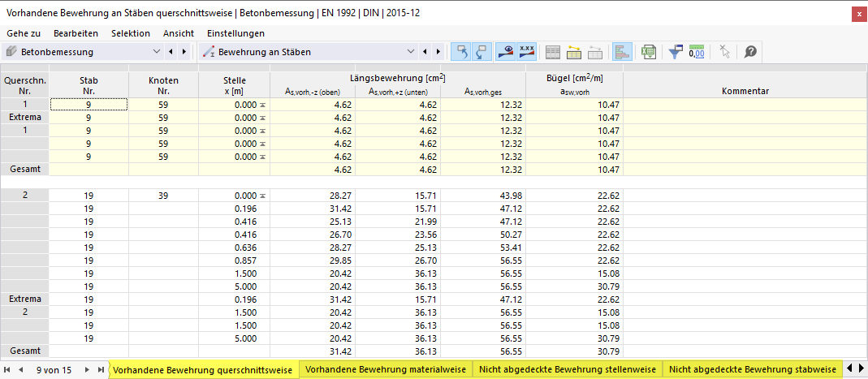Toggle the select-objects-in-table sync button
This screenshot has width=868, height=379.
(x=460, y=52)
